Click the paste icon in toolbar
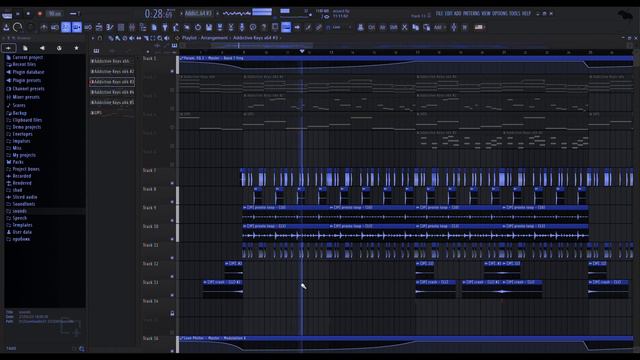 click(x=427, y=27)
